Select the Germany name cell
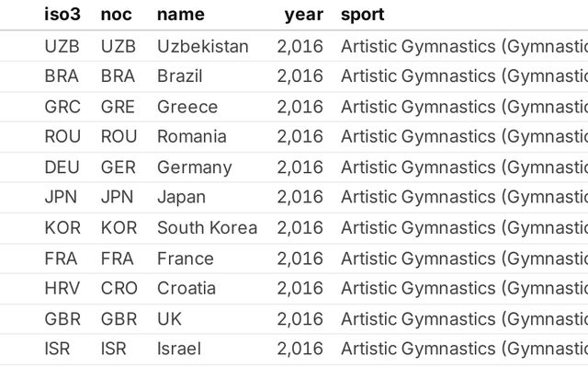The width and height of the screenshot is (588, 368). pyautogui.click(x=195, y=167)
